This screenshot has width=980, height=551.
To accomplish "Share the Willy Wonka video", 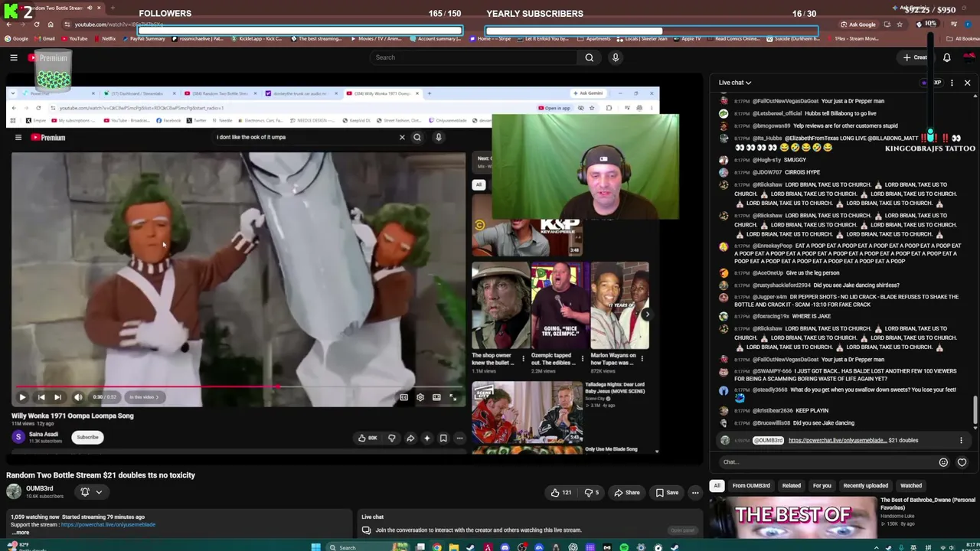I will 410,439.
